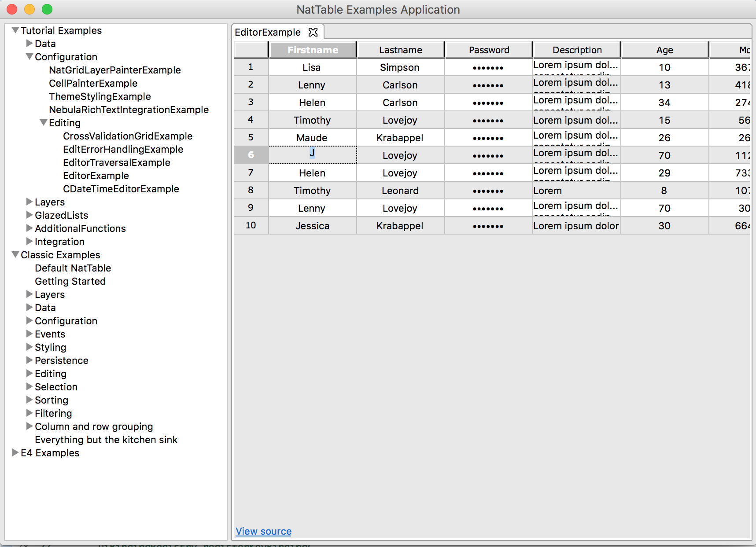Click the Lastname column header
Image resolution: width=756 pixels, height=547 pixels.
click(401, 50)
